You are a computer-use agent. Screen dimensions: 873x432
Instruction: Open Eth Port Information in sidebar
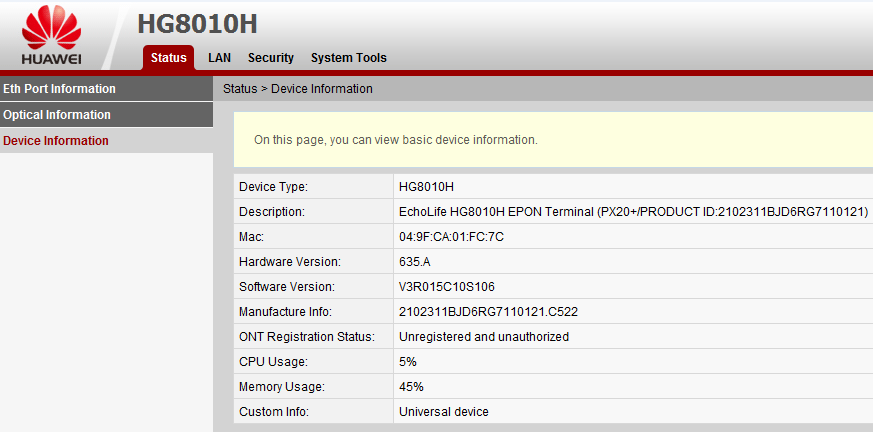(106, 89)
